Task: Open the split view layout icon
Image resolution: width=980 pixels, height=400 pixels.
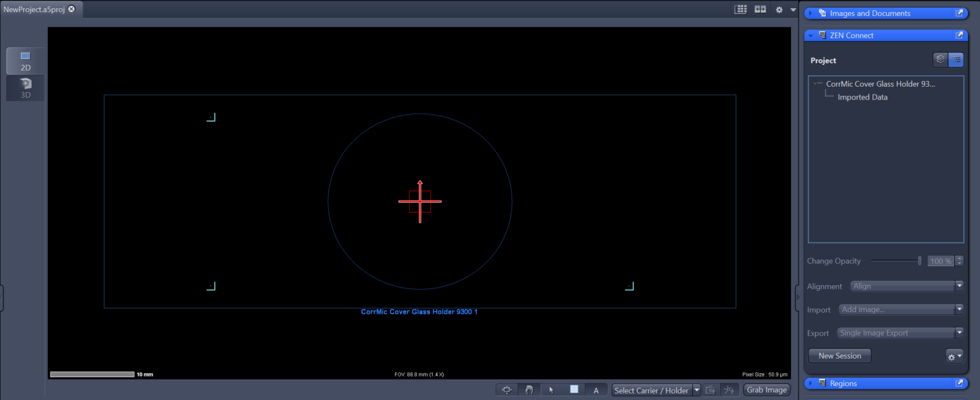Action: point(759,9)
